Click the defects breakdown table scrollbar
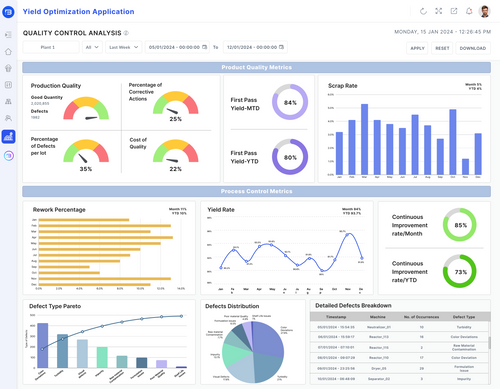Viewport: 500px width, 389px height. click(489, 343)
